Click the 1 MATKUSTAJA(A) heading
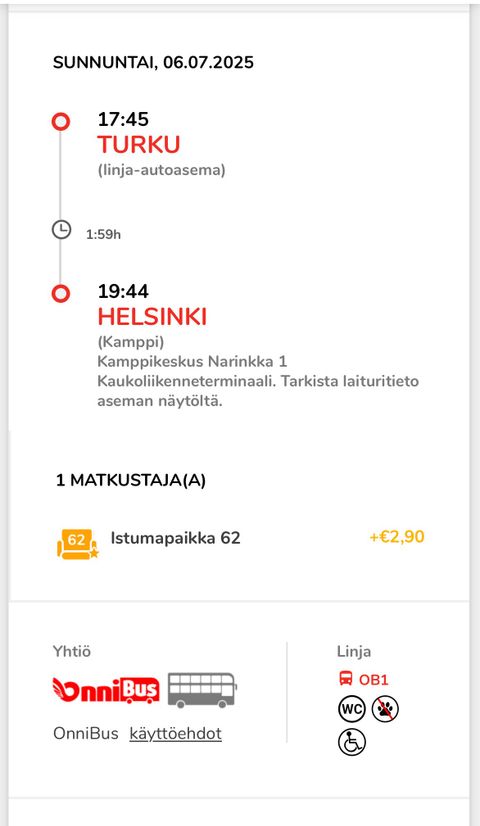 [x=131, y=480]
